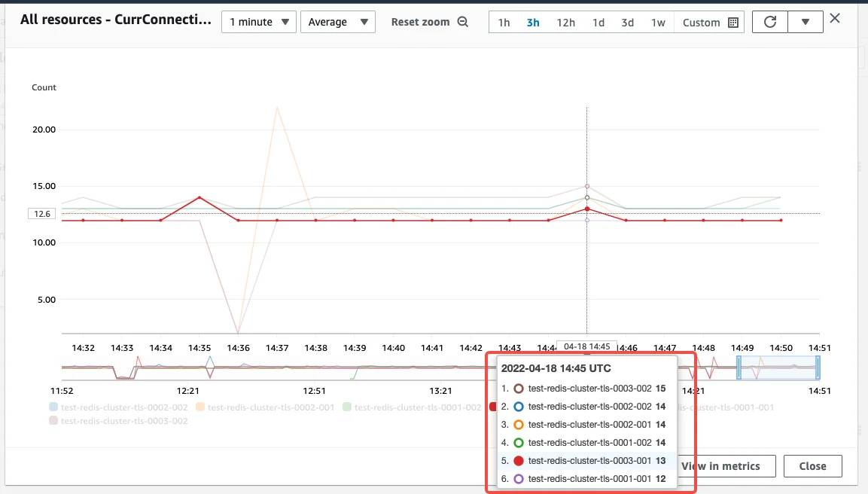Click the orange swatch for tls-0002-001
868x494 pixels.
coord(199,407)
